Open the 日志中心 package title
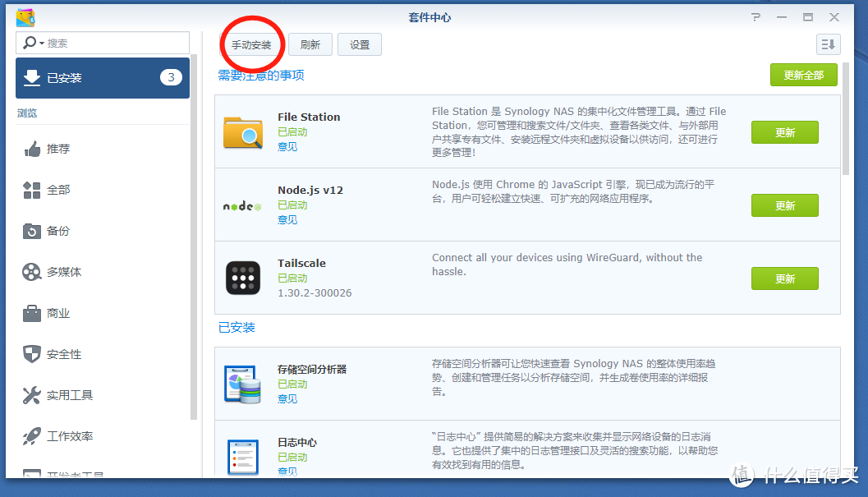Screen dimensions: 868x497 297,443
